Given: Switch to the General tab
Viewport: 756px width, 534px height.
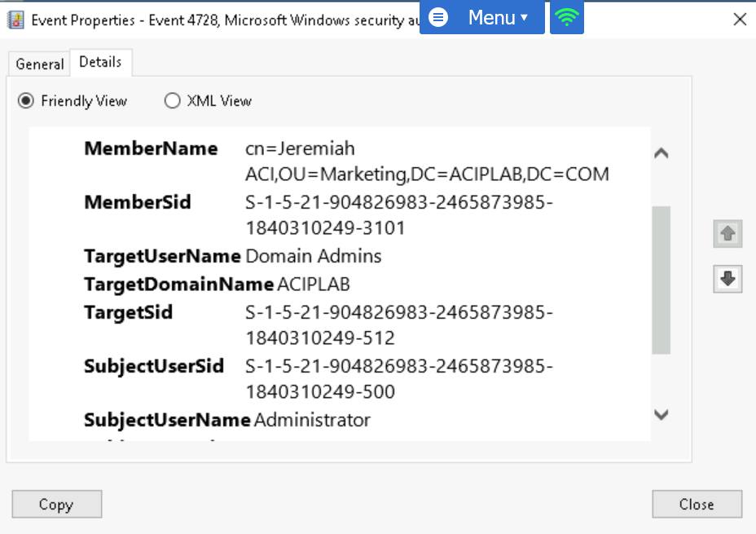Looking at the screenshot, I should point(38,64).
